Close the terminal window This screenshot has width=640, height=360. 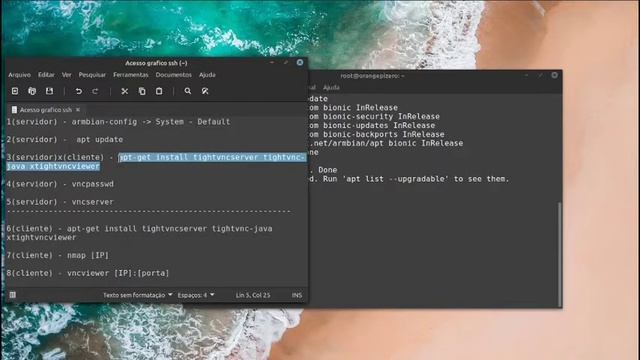click(x=554, y=75)
